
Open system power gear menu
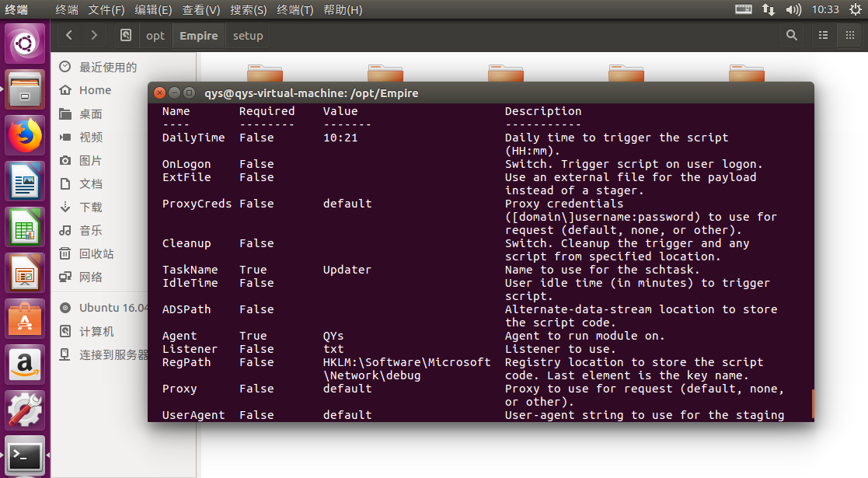(x=856, y=9)
